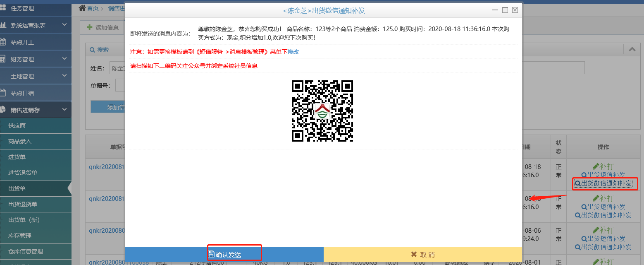Click the 销售进销存 pie chart icon

[x=2, y=110]
